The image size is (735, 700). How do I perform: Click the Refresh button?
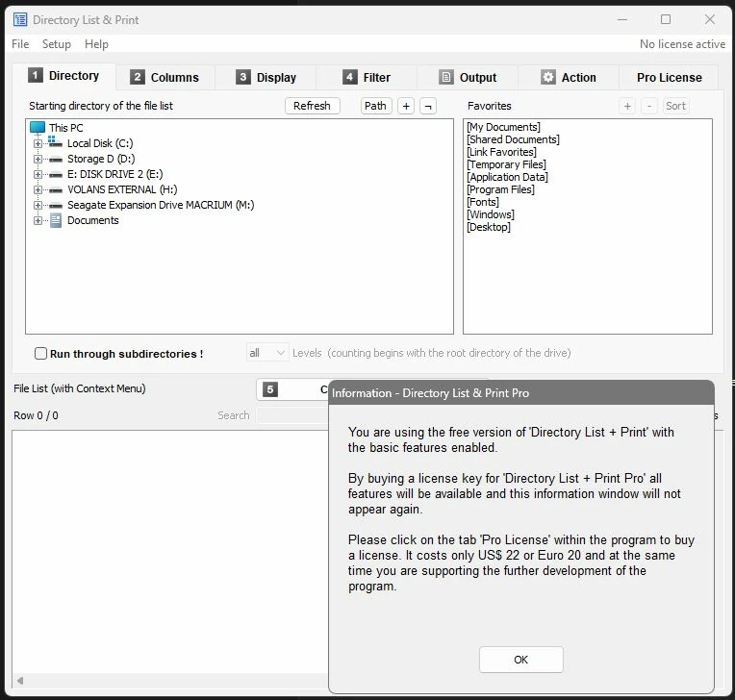[x=313, y=106]
